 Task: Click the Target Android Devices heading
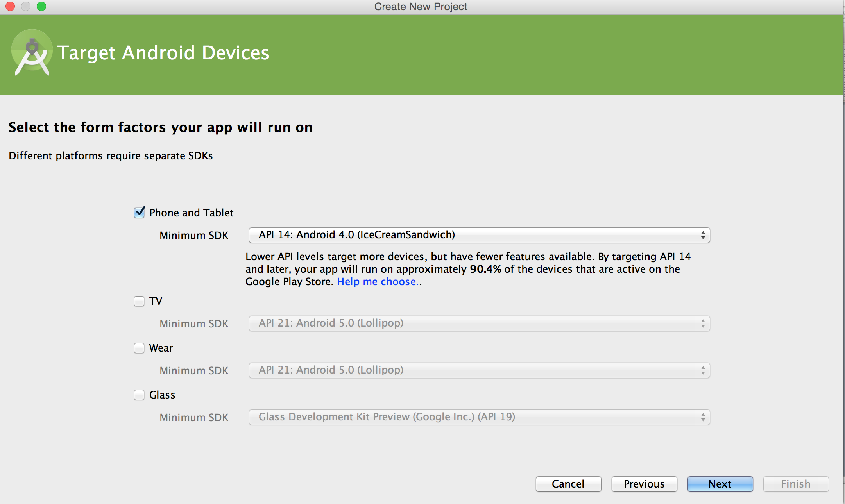163,53
